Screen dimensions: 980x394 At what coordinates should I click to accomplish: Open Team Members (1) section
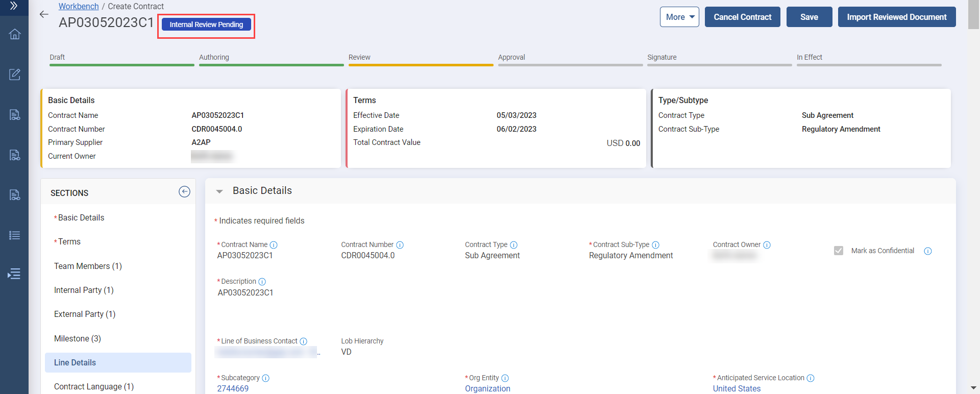(88, 266)
